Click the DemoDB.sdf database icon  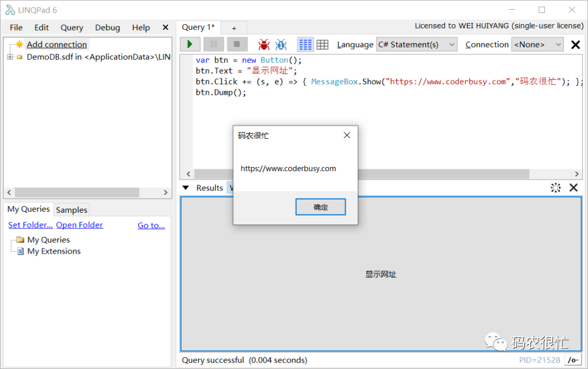(20, 57)
